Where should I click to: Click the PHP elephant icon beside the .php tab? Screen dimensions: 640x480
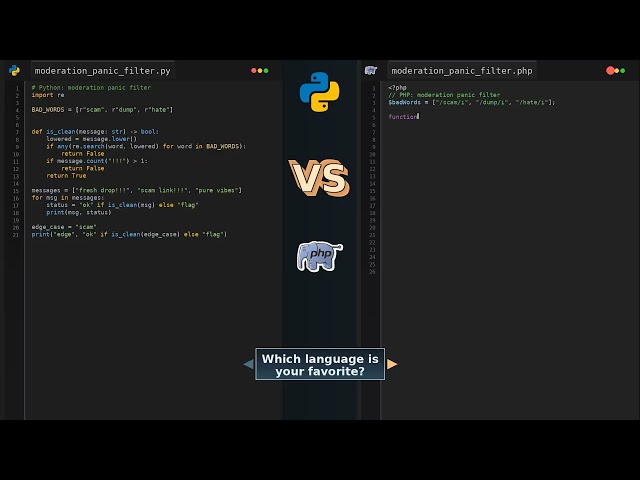point(371,71)
